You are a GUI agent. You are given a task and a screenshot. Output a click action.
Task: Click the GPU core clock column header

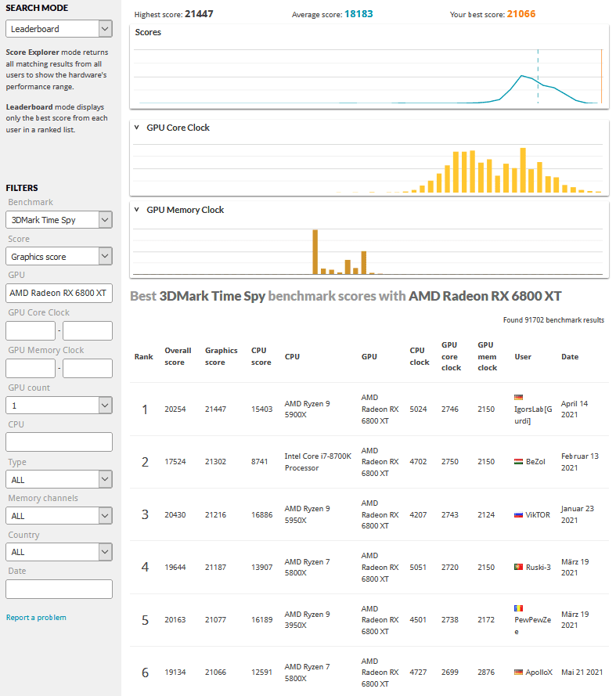pyautogui.click(x=451, y=356)
